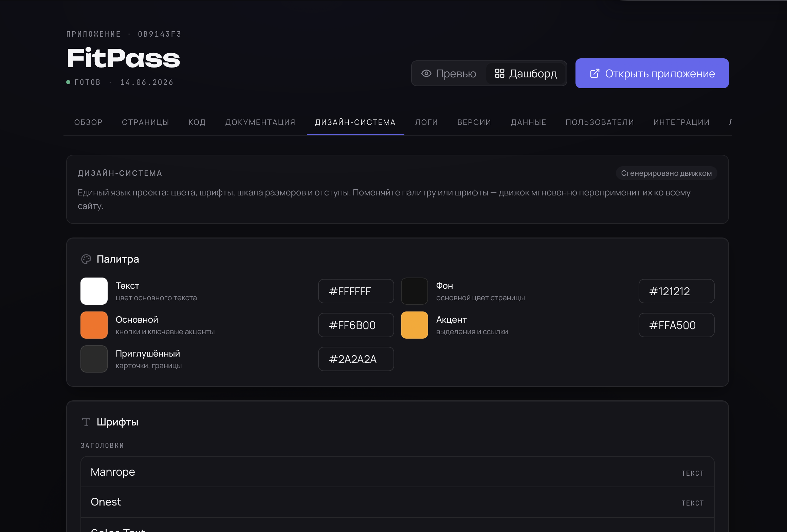Click the text 'кнопки и ключевые акценты'

point(165,332)
